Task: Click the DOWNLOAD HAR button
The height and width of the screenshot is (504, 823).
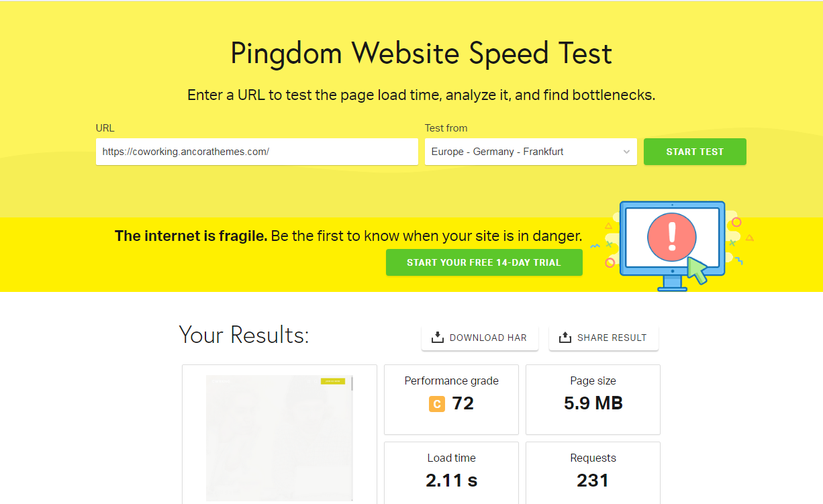Action: (480, 338)
